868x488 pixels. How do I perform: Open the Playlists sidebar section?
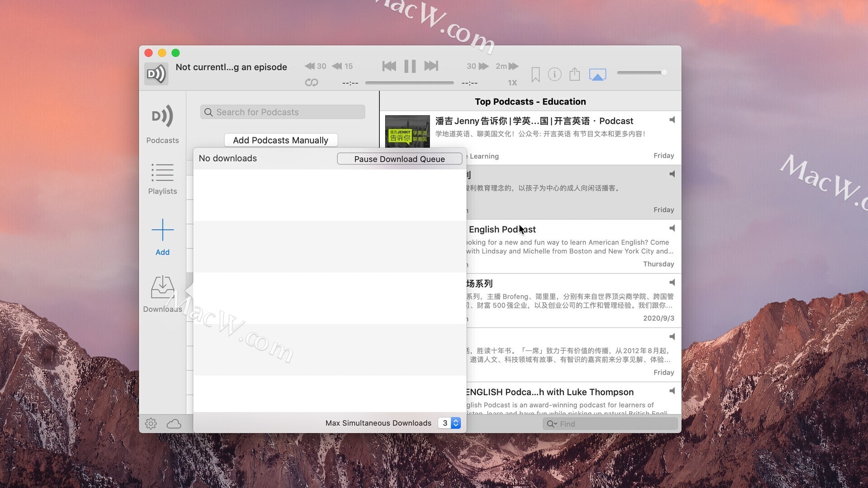[162, 179]
